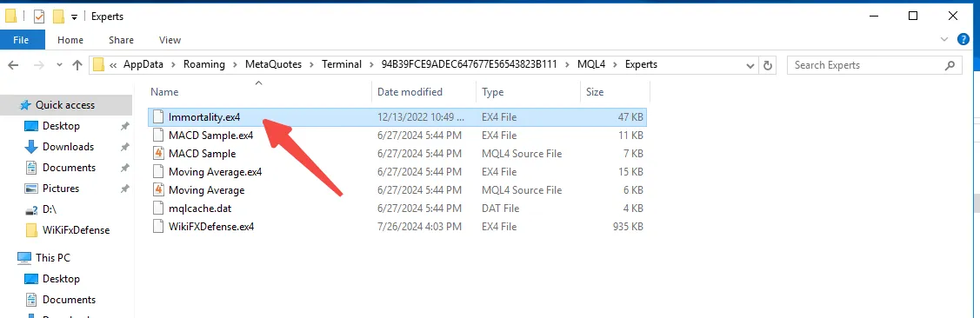
Task: Click the New folder quick access icon
Action: point(58,17)
